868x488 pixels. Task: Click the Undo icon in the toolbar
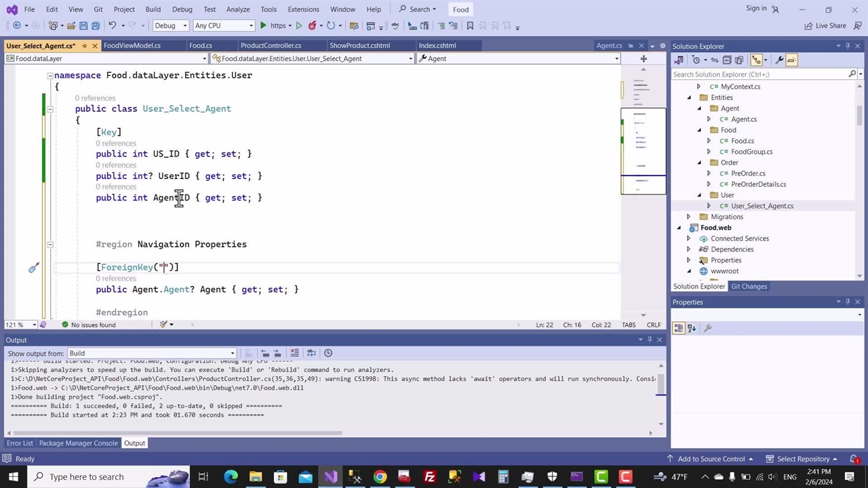click(112, 25)
